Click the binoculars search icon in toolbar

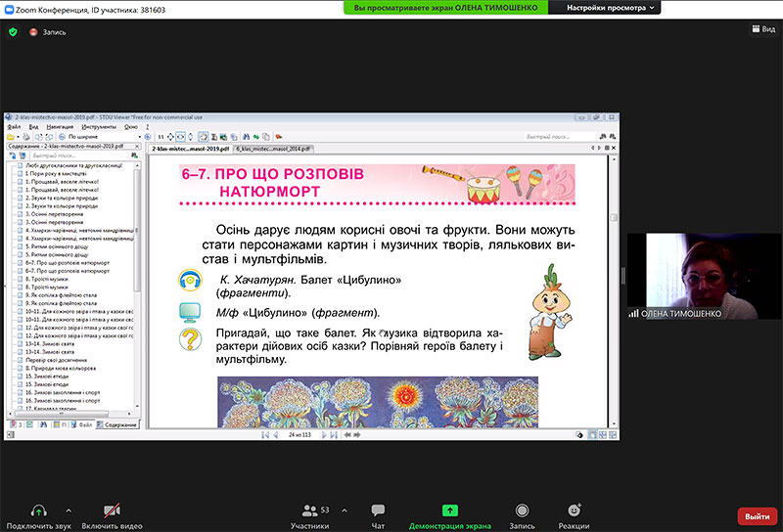[247, 137]
